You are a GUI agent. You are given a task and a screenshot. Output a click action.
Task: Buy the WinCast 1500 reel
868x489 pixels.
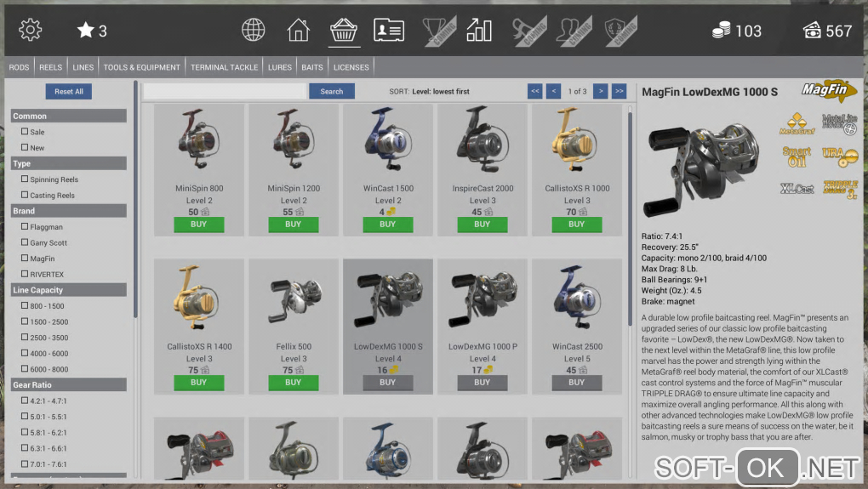click(x=387, y=224)
